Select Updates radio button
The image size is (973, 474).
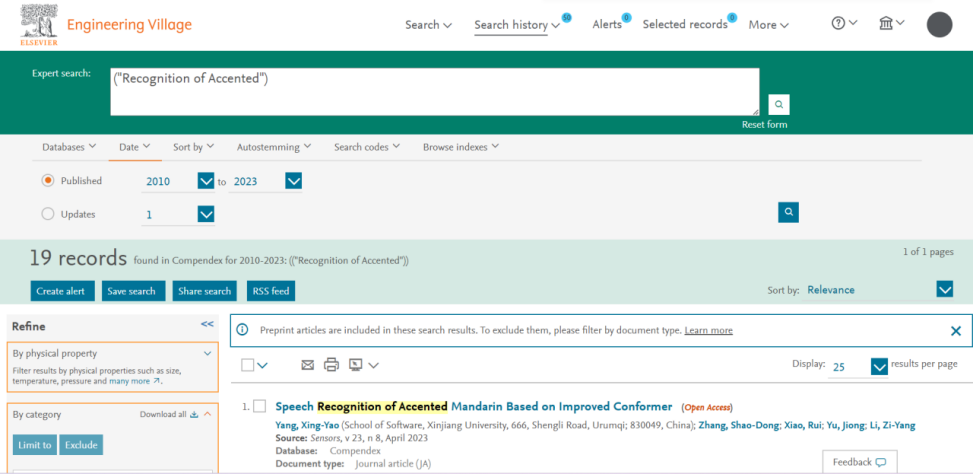point(48,214)
